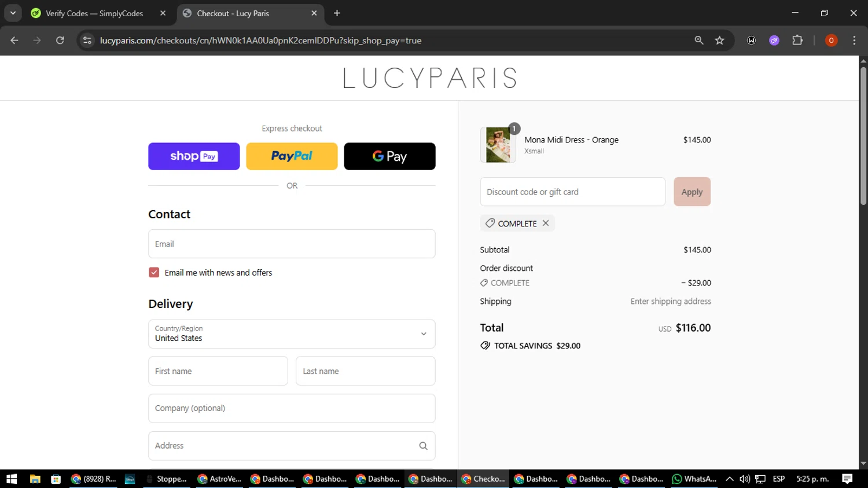Remove the COMPLETE discount code tag
The width and height of the screenshot is (868, 488).
546,223
